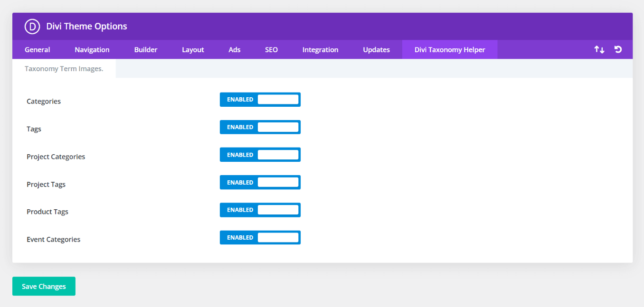Click the Save Changes button
Screen dimensions: 644x307
(x=44, y=286)
